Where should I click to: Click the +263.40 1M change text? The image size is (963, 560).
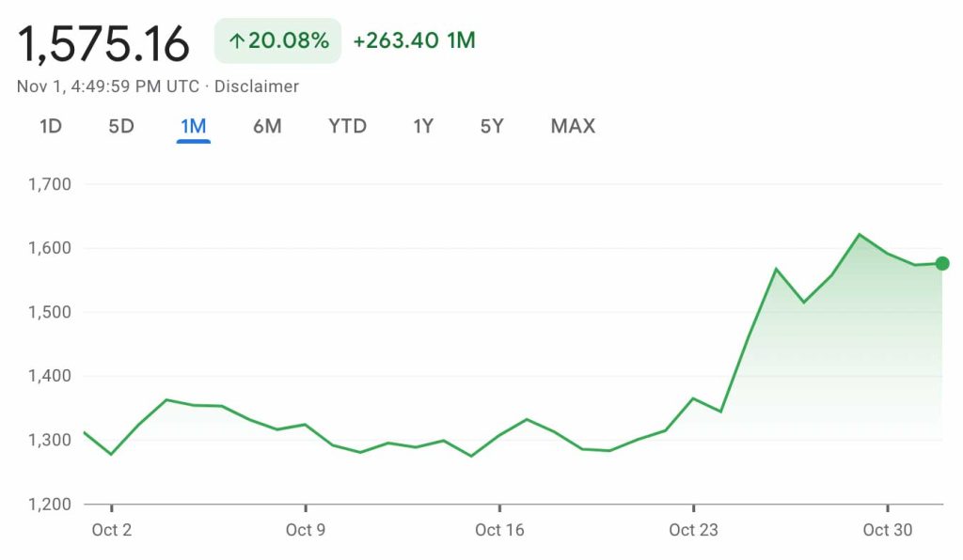coord(414,40)
